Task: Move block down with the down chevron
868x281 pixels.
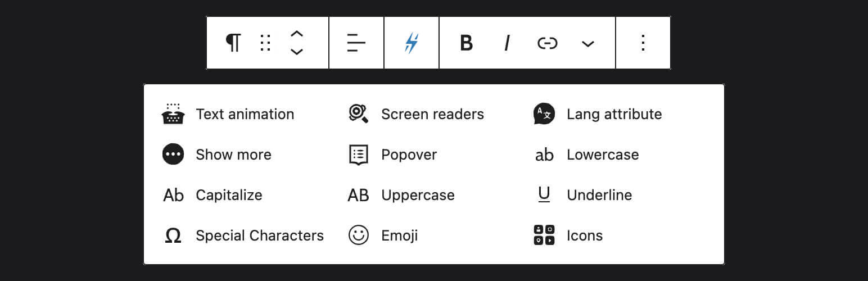Action: [297, 52]
